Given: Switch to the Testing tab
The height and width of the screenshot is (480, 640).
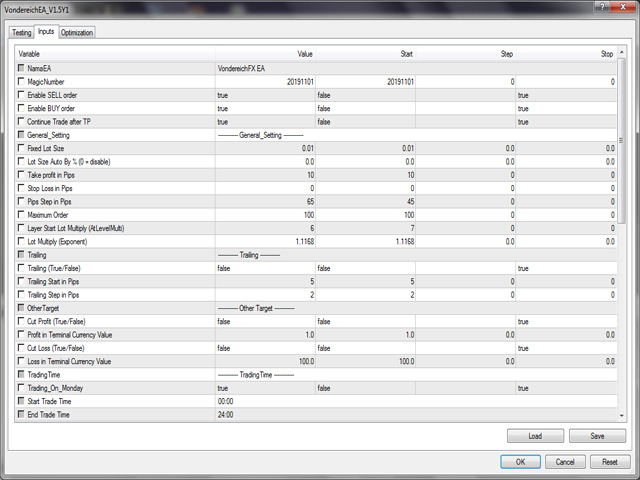Looking at the screenshot, I should (x=21, y=33).
